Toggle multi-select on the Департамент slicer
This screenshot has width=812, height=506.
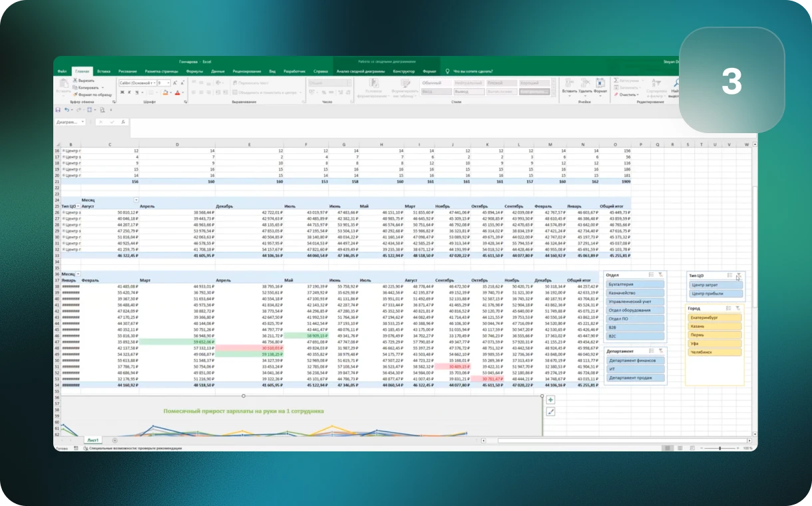point(650,351)
